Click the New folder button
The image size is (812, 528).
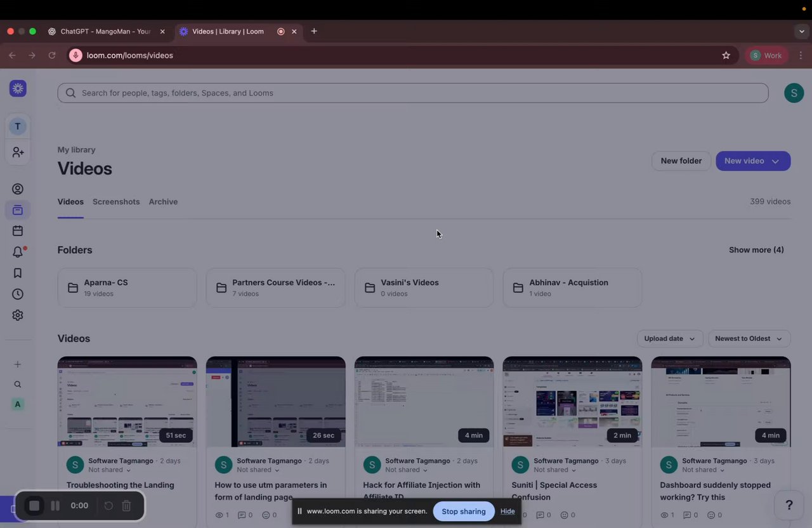point(681,161)
